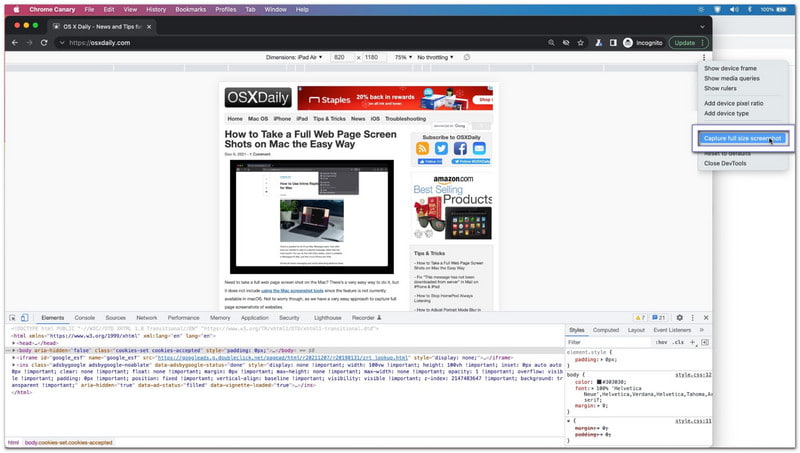The height and width of the screenshot is (453, 800).
Task: Switch to the Application tab
Action: (x=255, y=318)
